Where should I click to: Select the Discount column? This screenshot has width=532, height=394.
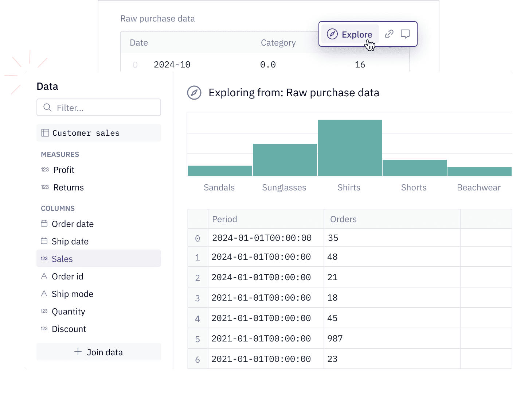click(x=69, y=329)
